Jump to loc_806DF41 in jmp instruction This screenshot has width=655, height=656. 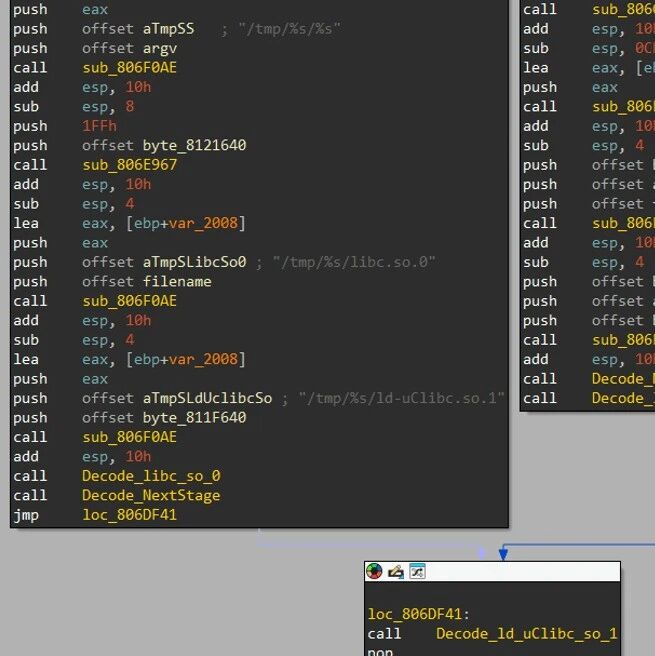129,515
